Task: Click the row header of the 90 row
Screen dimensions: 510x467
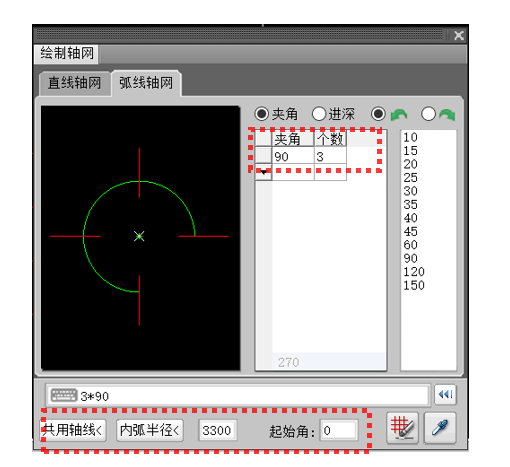Action: pyautogui.click(x=263, y=156)
